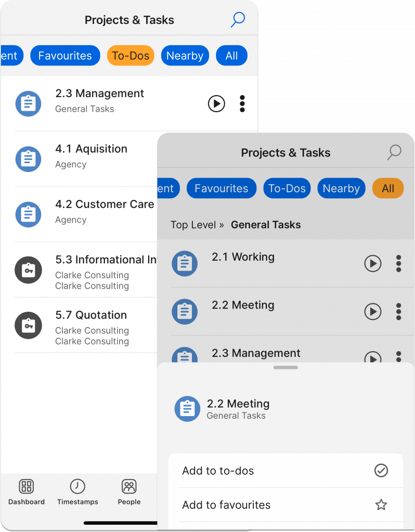Tap the search icon on the back screen
415x532 pixels.
[238, 20]
